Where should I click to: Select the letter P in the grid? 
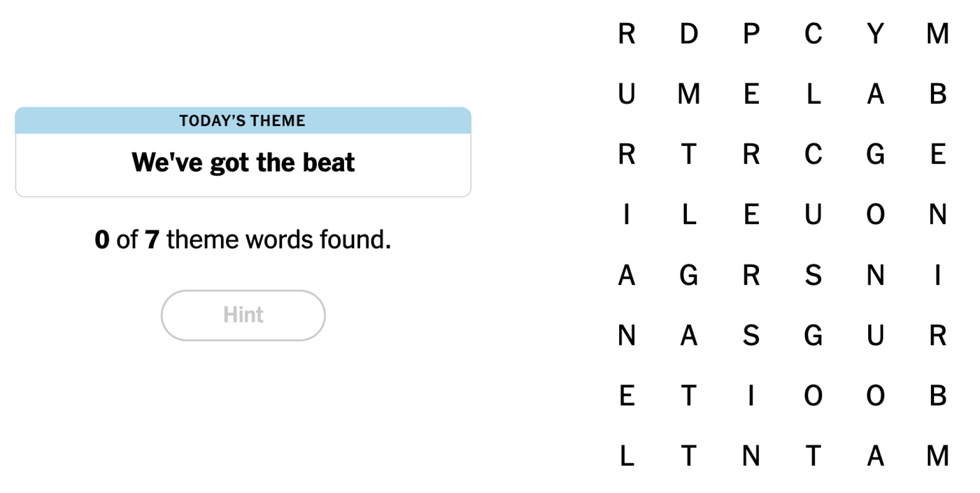[x=751, y=34]
